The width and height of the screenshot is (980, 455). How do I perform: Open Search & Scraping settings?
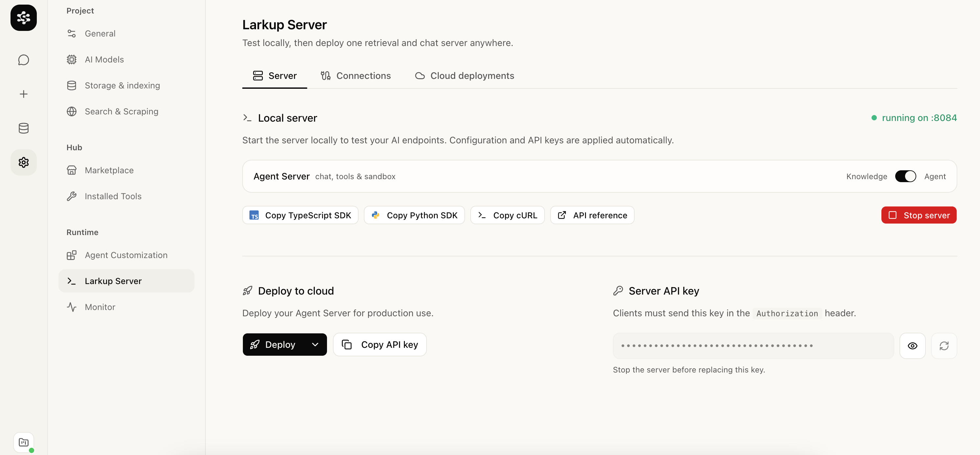click(x=126, y=111)
